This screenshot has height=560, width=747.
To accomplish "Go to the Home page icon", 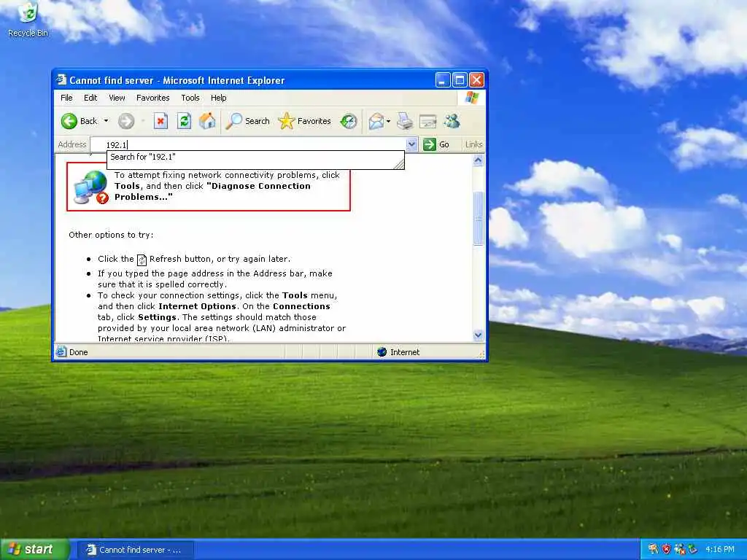I will 207,121.
